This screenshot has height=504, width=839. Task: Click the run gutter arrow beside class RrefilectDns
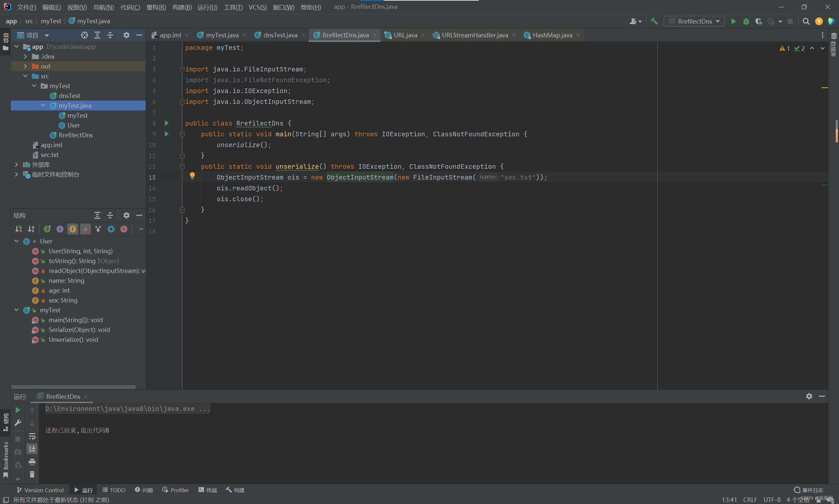pyautogui.click(x=166, y=123)
